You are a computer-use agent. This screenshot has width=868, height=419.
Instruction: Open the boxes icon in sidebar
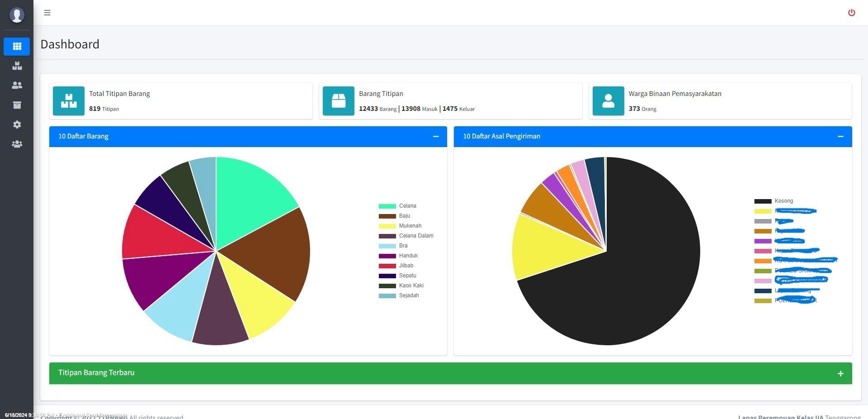pos(17,66)
